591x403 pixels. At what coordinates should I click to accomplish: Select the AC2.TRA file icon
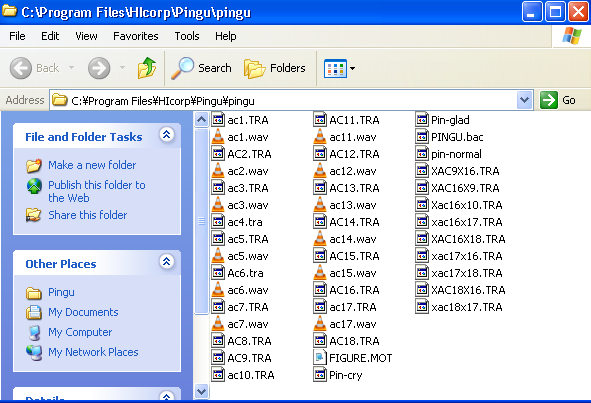(x=218, y=154)
